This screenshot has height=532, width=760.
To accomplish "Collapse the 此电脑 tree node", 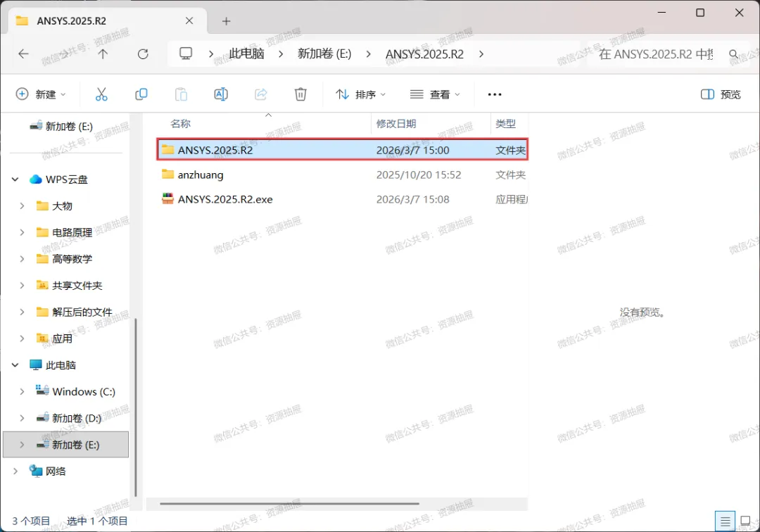I will coord(15,365).
